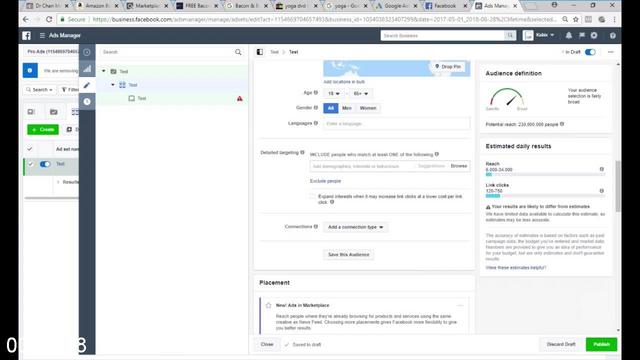The image size is (640, 360).
Task: Click the magnifier in the tree search box
Action: pyautogui.click(x=238, y=52)
